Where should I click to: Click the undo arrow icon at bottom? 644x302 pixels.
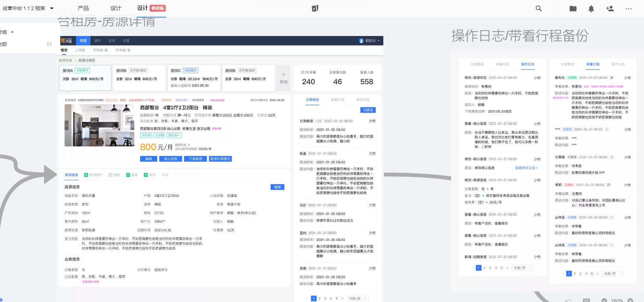pyautogui.click(x=569, y=301)
